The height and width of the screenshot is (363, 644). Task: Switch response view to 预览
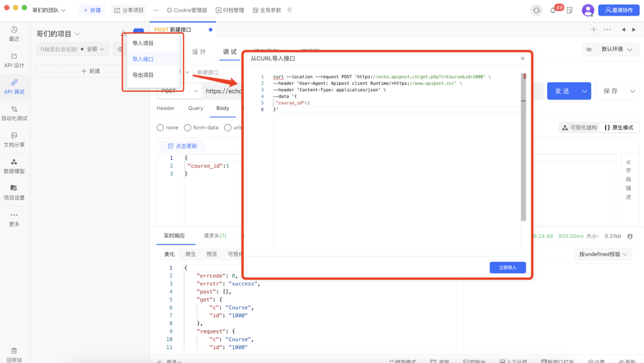coord(212,254)
